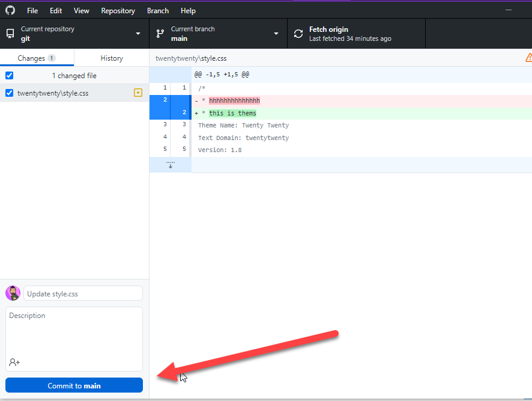Uncheck the twentytwenty\style.css file checkbox
This screenshot has height=401, width=532.
pyautogui.click(x=9, y=93)
